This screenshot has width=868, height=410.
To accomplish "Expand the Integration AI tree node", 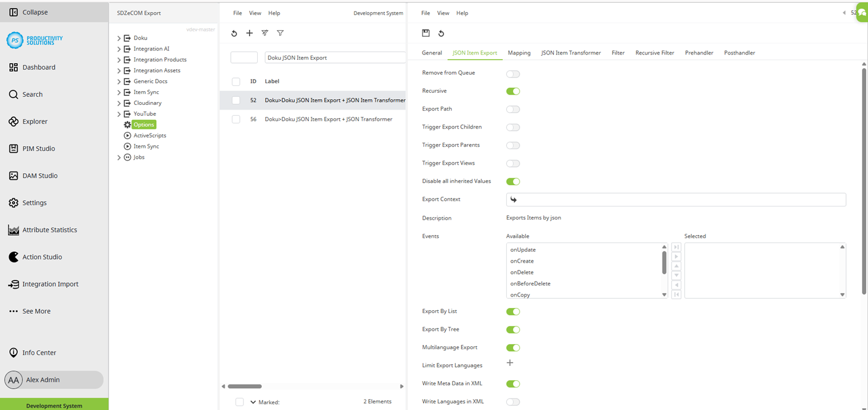I will tap(119, 49).
